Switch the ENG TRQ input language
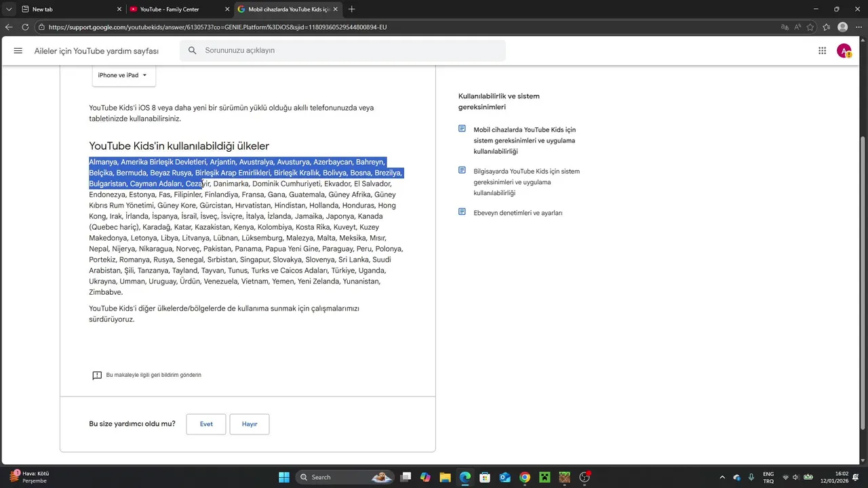868x488 pixels. (x=768, y=477)
